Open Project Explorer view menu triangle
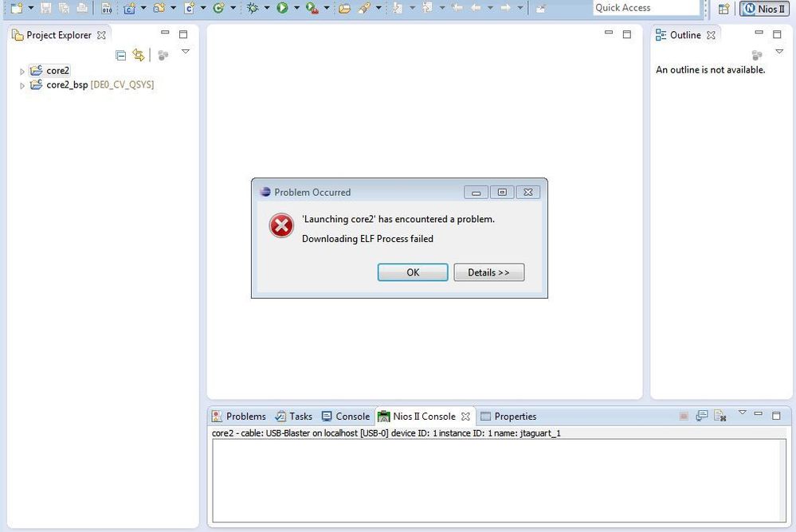 [186, 51]
